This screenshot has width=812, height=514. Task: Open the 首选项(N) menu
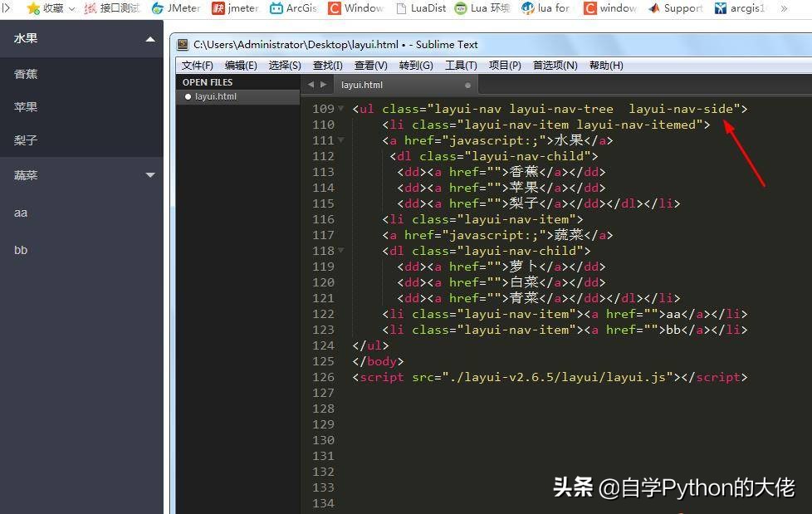click(x=555, y=66)
